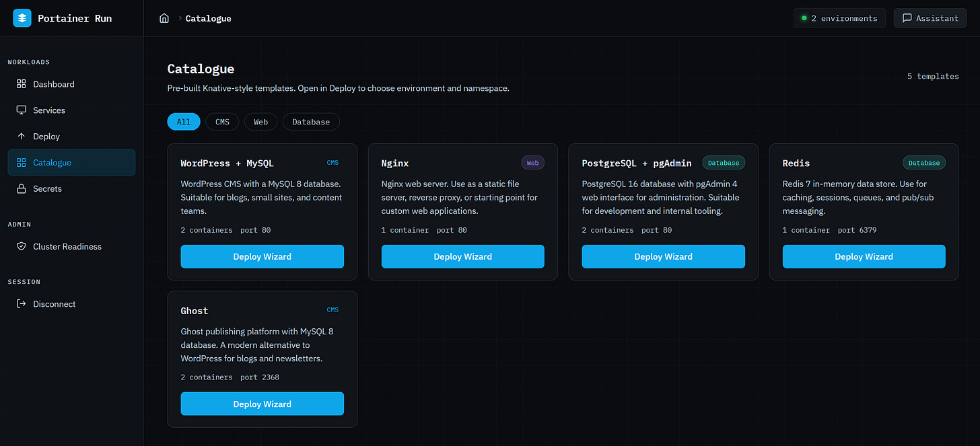Click the Database tag on Redis card
The height and width of the screenshot is (446, 980).
[x=924, y=163]
